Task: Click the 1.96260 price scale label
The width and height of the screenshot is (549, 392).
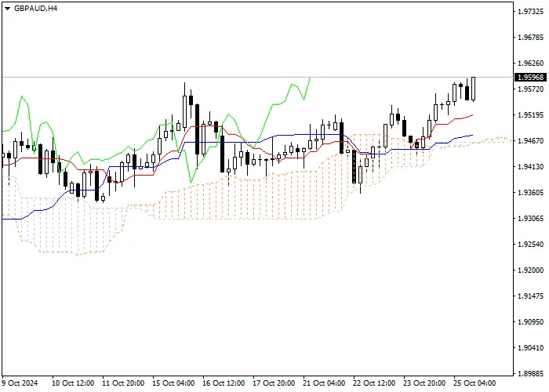Action: click(x=531, y=64)
